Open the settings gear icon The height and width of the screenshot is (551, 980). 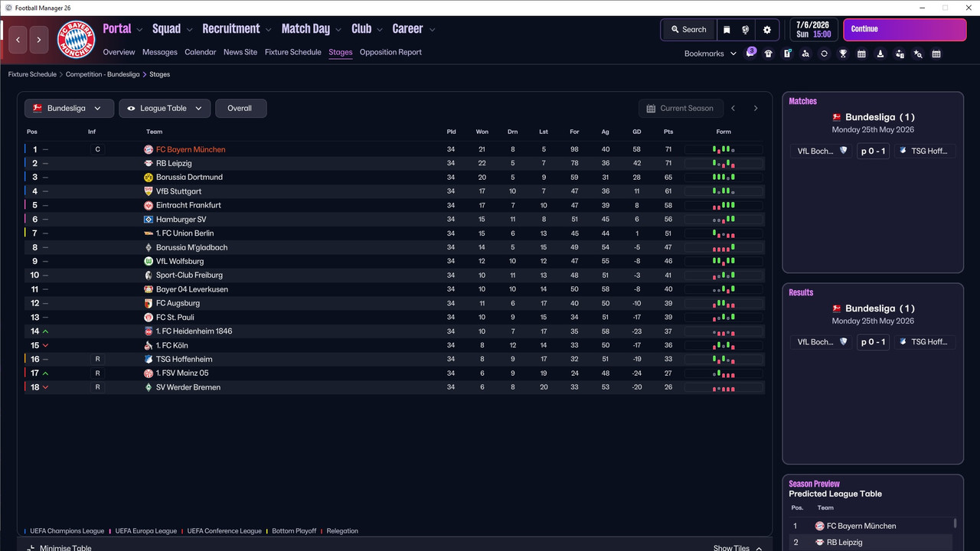pos(767,30)
